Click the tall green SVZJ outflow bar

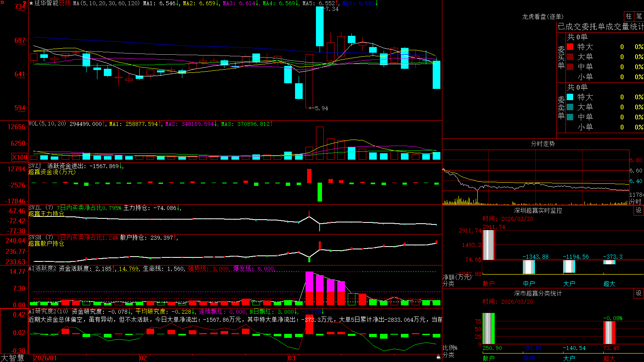tap(320, 192)
